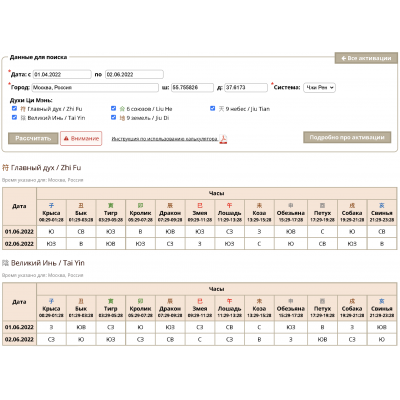Toggle the 9 земель / Jiu Di checkbox
The width and height of the screenshot is (400, 400).
tap(113, 117)
